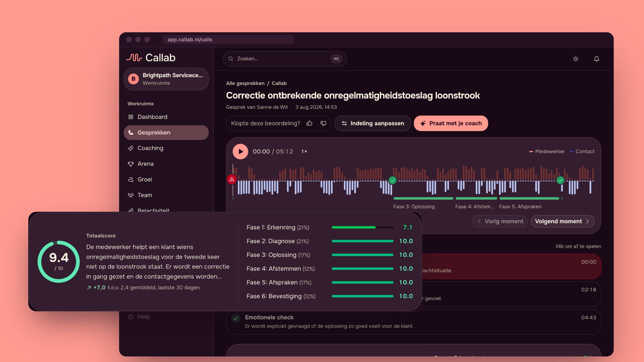Open the Emotionele check moment row
The width and height of the screenshot is (644, 362).
click(x=413, y=322)
